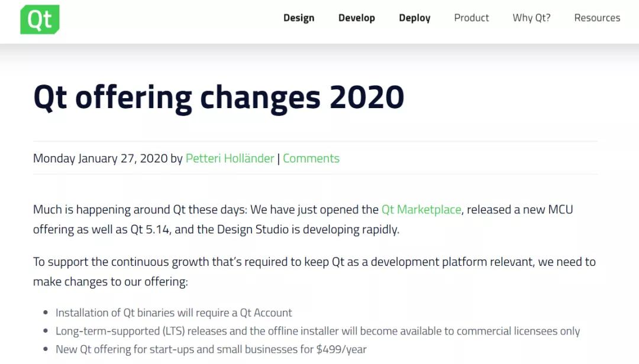Viewport: 639px width, 364px height.
Task: Click the Qt Account installation bullet point
Action: [174, 313]
